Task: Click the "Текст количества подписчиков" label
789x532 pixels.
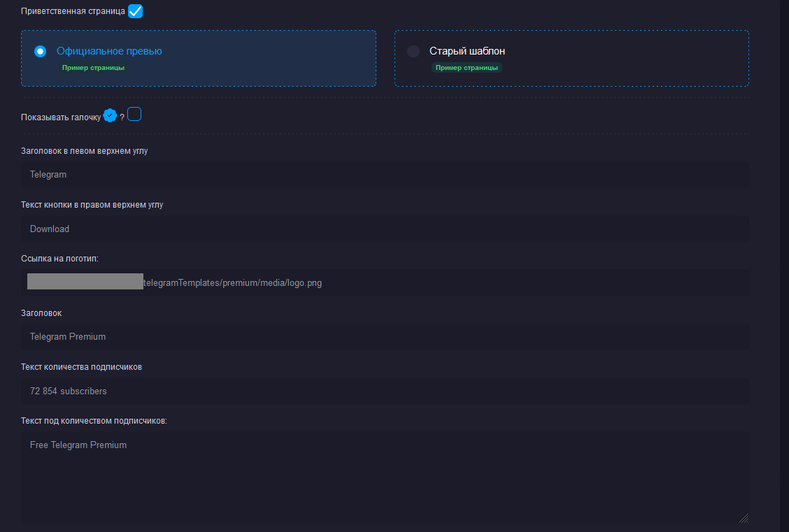Action: pyautogui.click(x=82, y=367)
